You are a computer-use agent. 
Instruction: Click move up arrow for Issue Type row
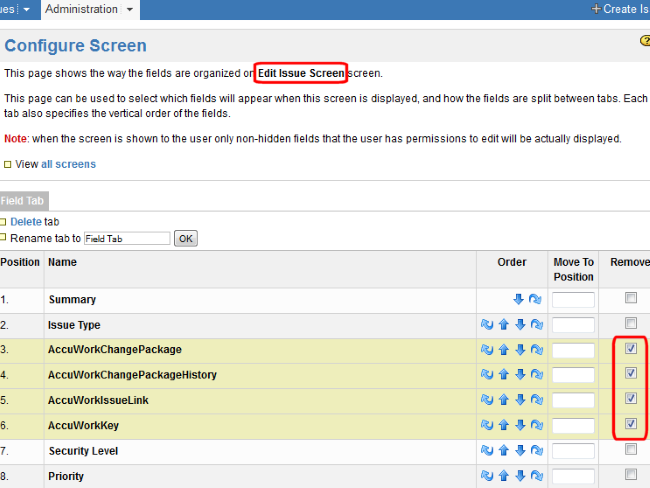(x=503, y=325)
